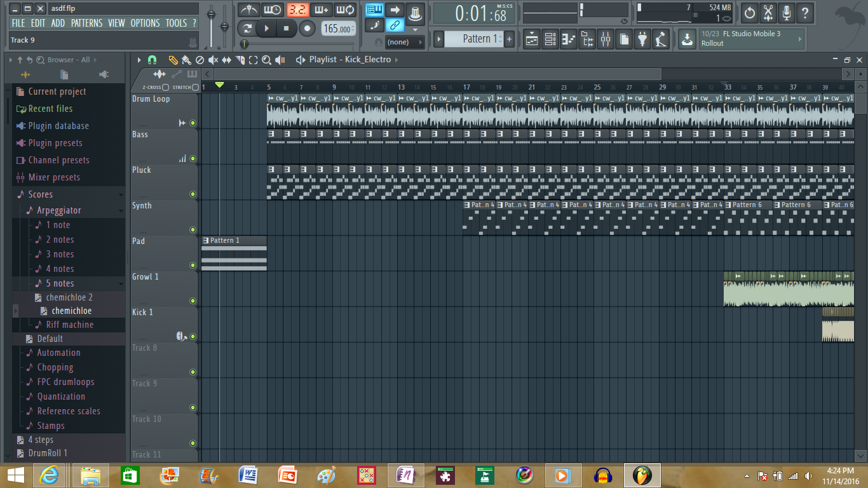
Task: Select the chemichloe score file
Action: [x=71, y=311]
